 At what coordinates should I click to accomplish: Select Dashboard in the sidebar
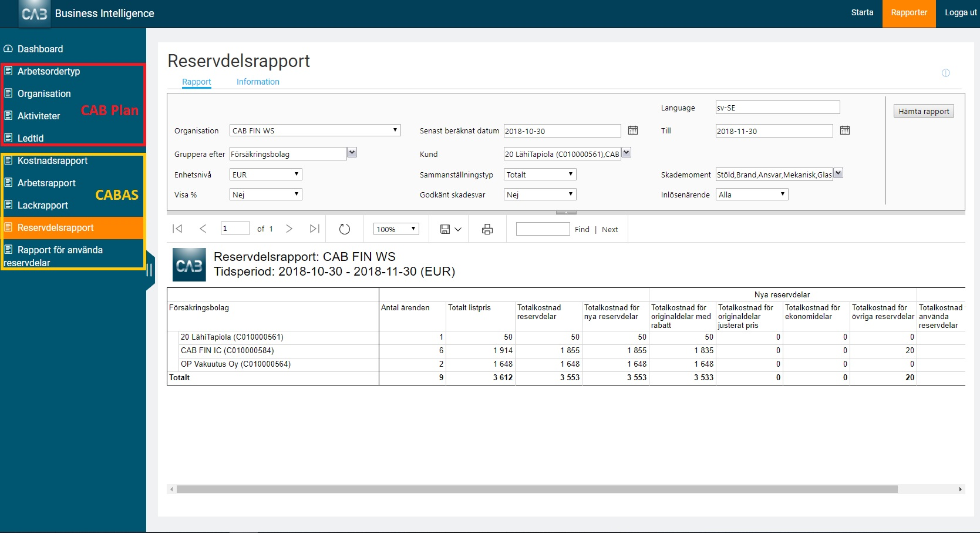tap(40, 49)
